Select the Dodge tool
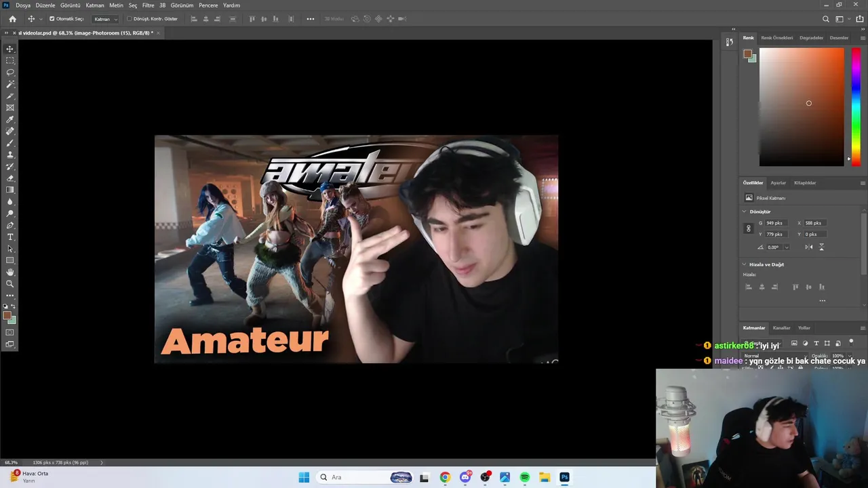The height and width of the screenshot is (488, 868). pyautogui.click(x=10, y=213)
